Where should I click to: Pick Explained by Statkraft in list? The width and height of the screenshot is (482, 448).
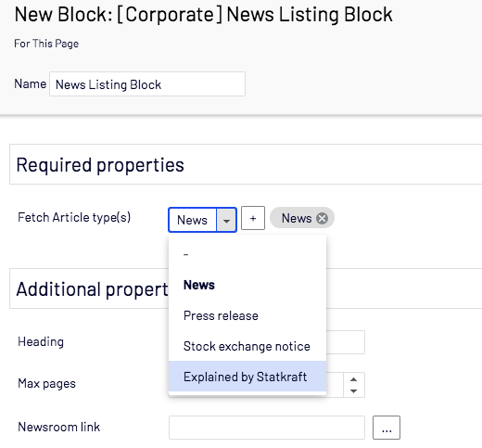245,377
